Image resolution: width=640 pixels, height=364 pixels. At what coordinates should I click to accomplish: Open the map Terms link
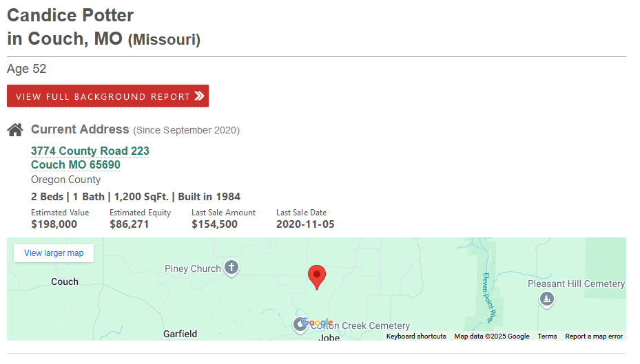[547, 336]
